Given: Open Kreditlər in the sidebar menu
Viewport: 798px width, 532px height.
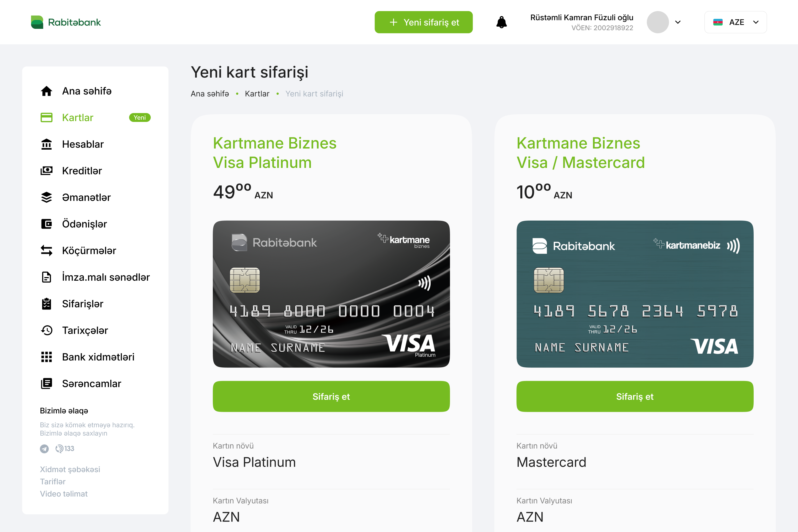Looking at the screenshot, I should (82, 171).
